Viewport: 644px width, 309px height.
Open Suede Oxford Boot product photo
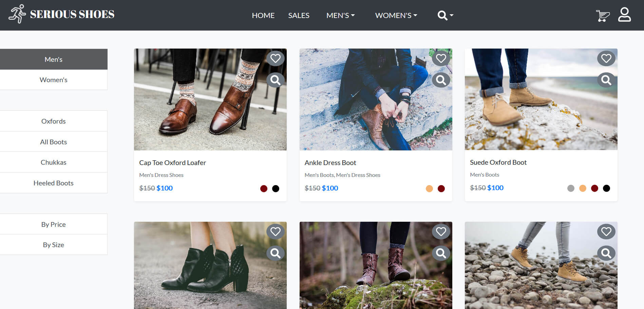tap(541, 99)
